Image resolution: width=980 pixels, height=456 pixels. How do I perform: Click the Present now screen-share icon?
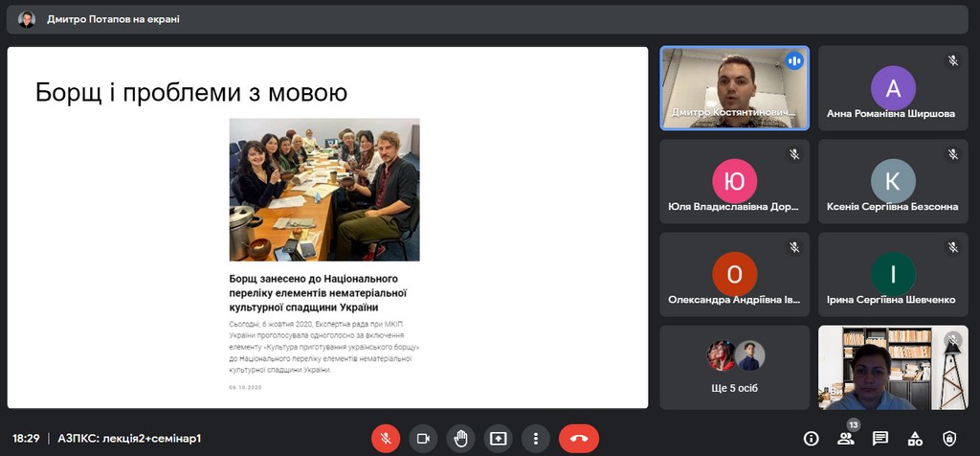point(498,439)
